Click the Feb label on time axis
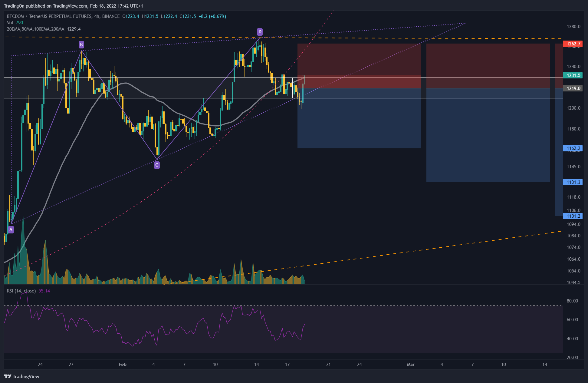 pos(123,365)
